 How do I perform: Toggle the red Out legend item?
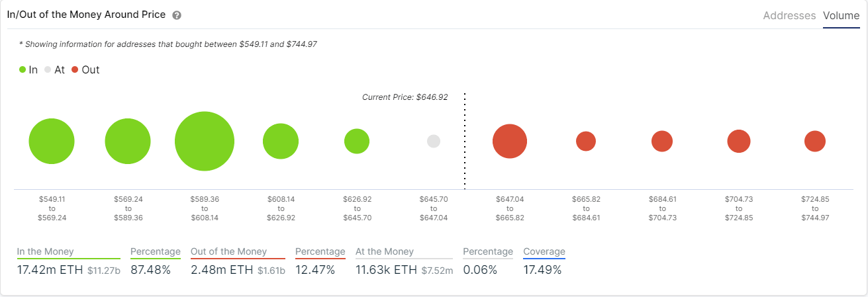pyautogui.click(x=85, y=69)
